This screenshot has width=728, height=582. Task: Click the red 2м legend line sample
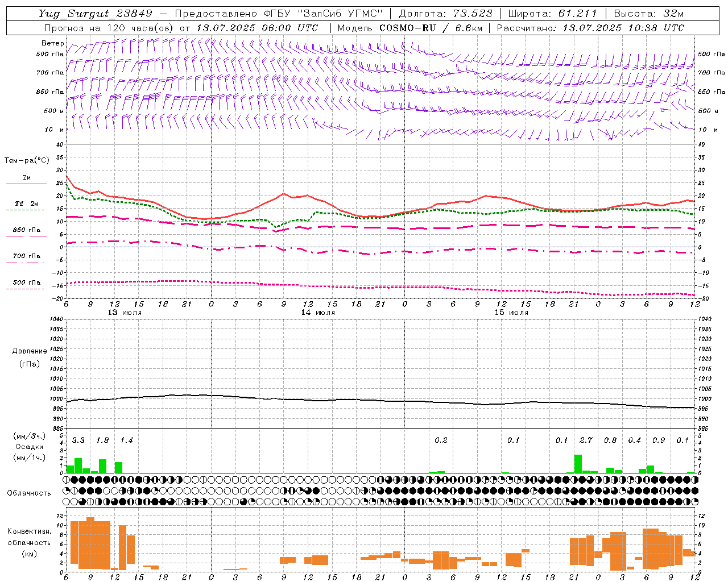pyautogui.click(x=26, y=184)
